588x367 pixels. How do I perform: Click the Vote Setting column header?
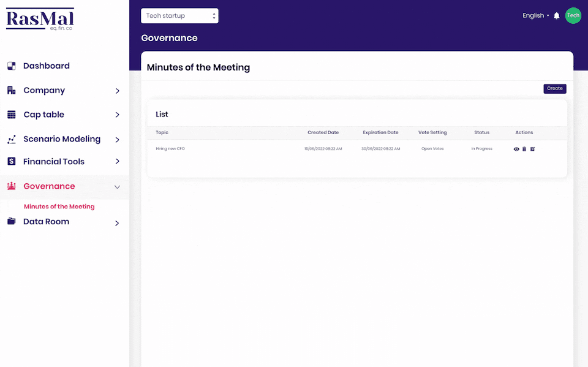(432, 132)
